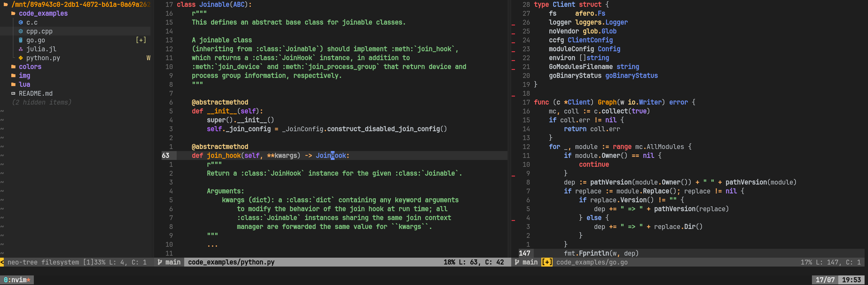Click the Arguments: docstring heading

click(225, 191)
